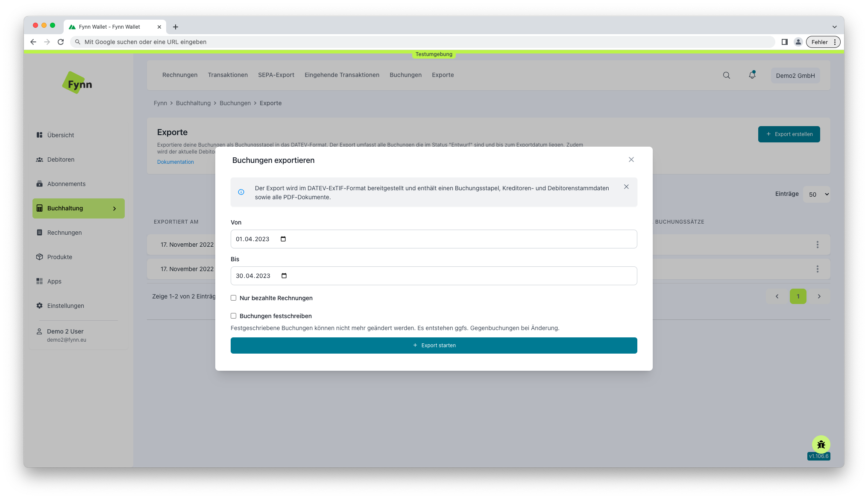Click the Dokumentation link
The width and height of the screenshot is (868, 499).
(x=175, y=162)
